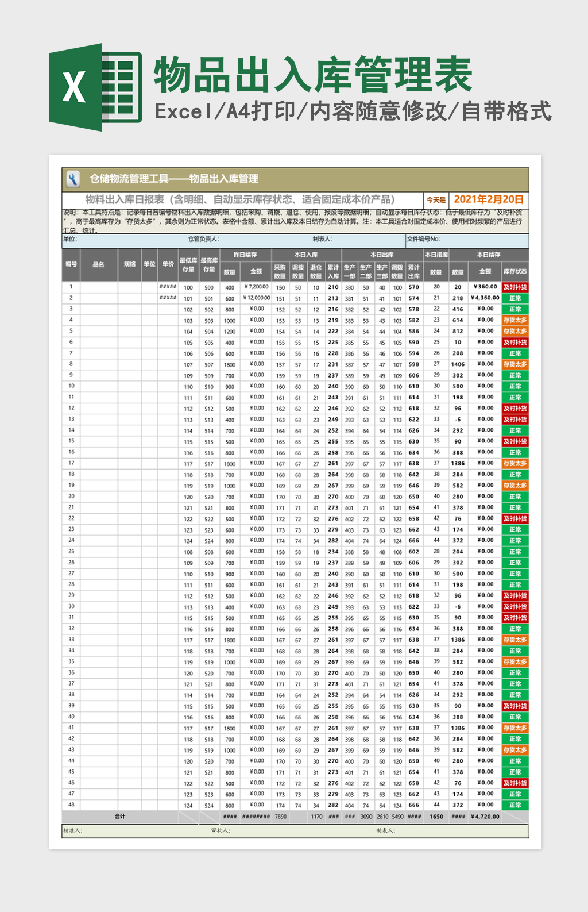The width and height of the screenshot is (588, 912).
Task: Click the header 仓储物流管理工具——物品出入库管理
Action: tap(174, 179)
